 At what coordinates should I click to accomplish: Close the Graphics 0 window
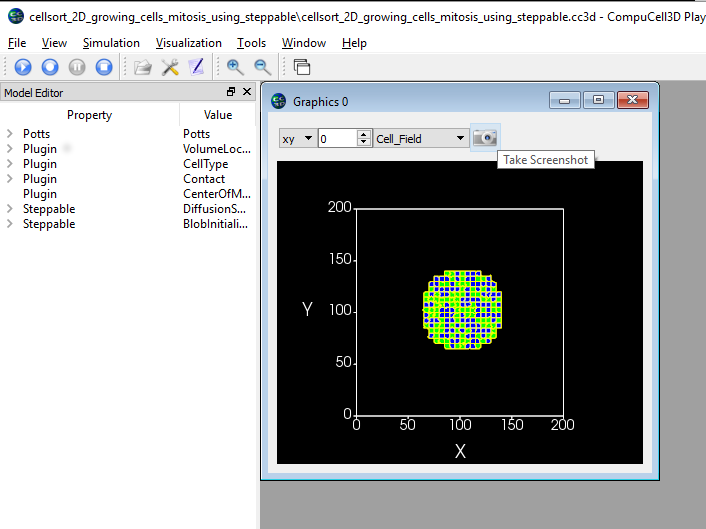pos(633,100)
